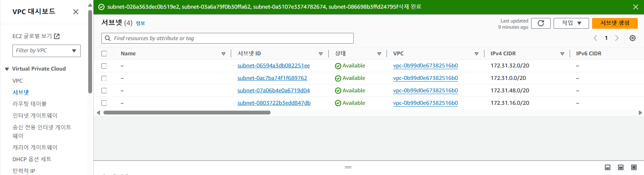The height and width of the screenshot is (175, 644).
Task: Set details panel to small split view
Action: [608, 167]
